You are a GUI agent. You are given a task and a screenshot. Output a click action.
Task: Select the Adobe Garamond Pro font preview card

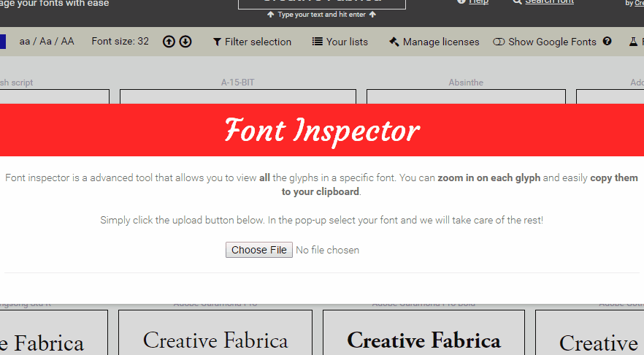click(x=215, y=332)
